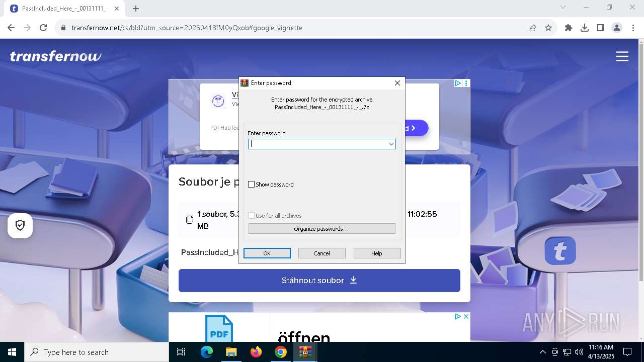Reload the current page

[x=43, y=28]
